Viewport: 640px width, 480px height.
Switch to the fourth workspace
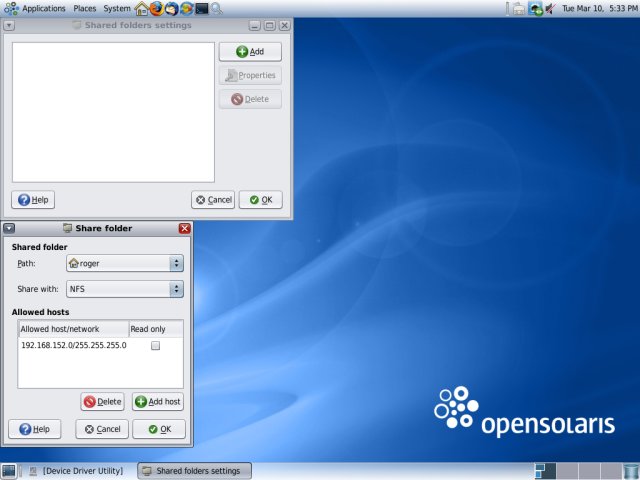[611, 471]
